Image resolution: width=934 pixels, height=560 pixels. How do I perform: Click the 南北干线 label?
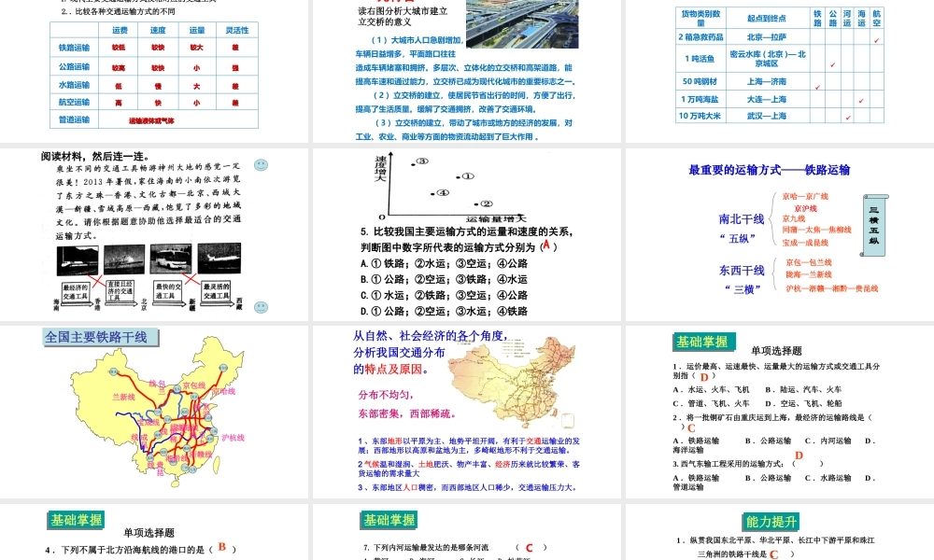742,219
